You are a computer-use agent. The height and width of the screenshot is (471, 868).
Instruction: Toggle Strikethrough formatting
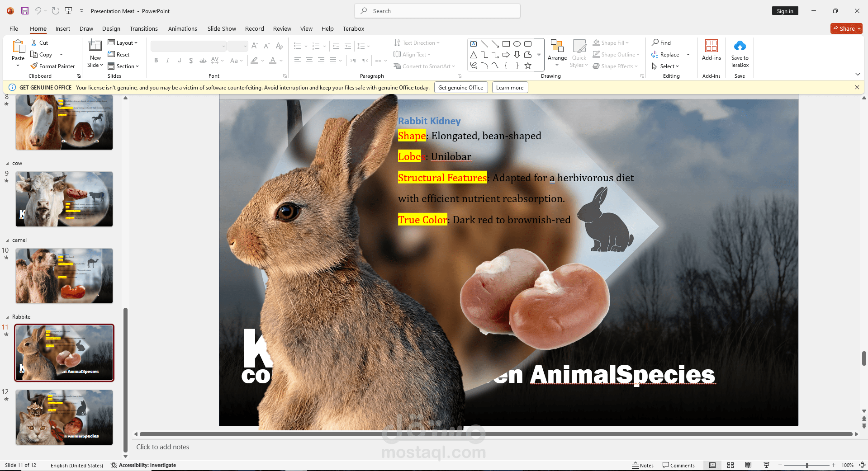203,60
